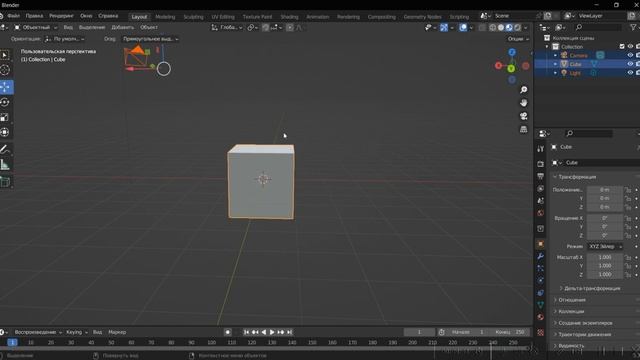The width and height of the screenshot is (640, 360).
Task: Open the Object menu in viewport header
Action: pos(149,27)
